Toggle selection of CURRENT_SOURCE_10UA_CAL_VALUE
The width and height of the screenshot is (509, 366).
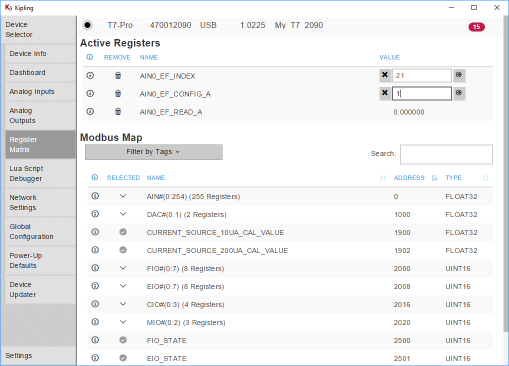[x=123, y=232]
